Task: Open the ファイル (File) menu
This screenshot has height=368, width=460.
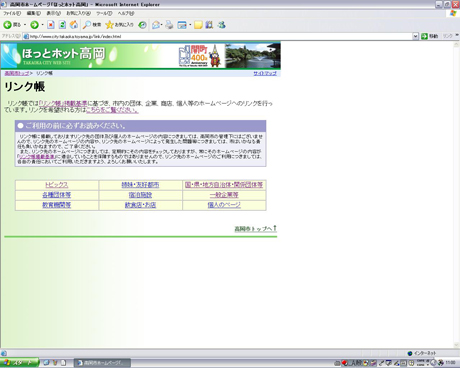Action: point(12,13)
